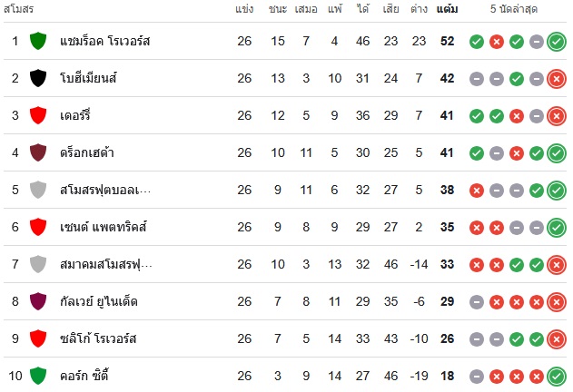This screenshot has width=573, height=392.
Task: Click the แต้ม column header
Action: (x=447, y=9)
